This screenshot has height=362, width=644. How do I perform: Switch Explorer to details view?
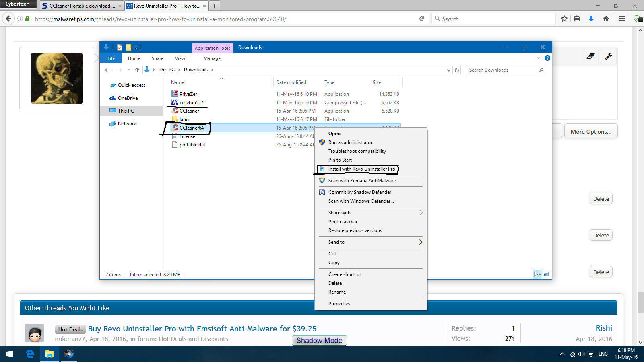click(537, 274)
